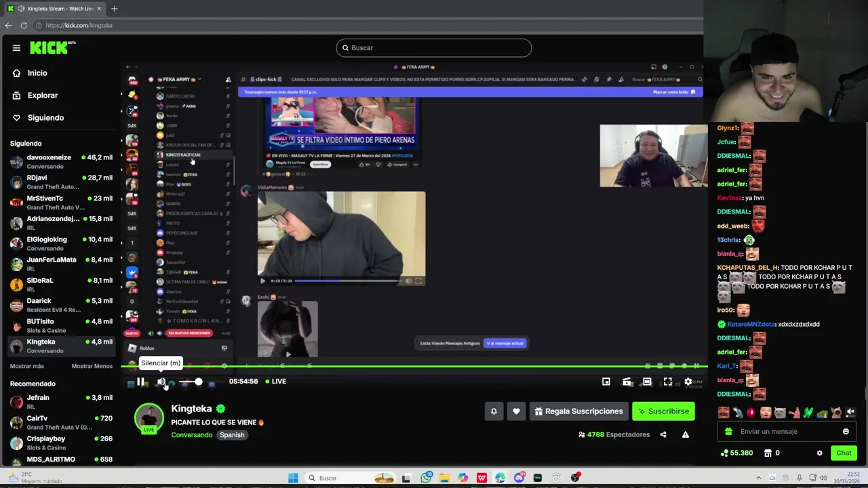
Task: Jump to LIVE indicator in player
Action: click(x=275, y=382)
